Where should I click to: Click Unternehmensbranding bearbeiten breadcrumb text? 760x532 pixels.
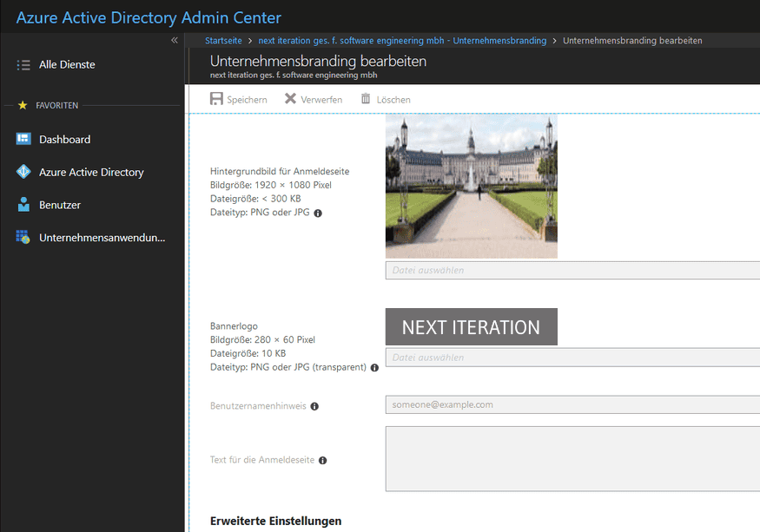tap(632, 41)
